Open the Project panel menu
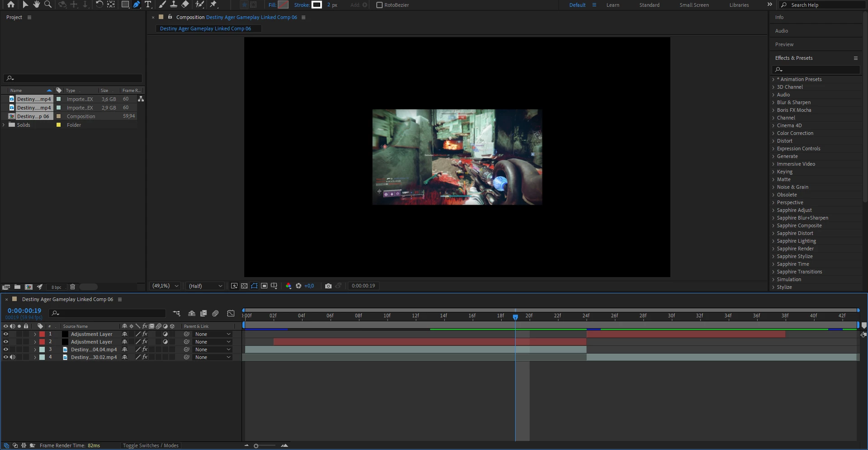This screenshot has width=868, height=450. click(x=29, y=17)
